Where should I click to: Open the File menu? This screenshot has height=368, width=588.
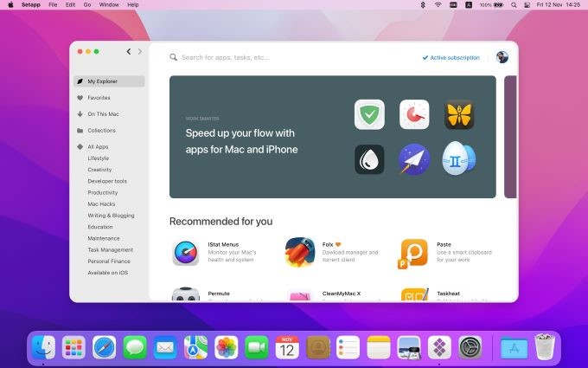pyautogui.click(x=53, y=5)
